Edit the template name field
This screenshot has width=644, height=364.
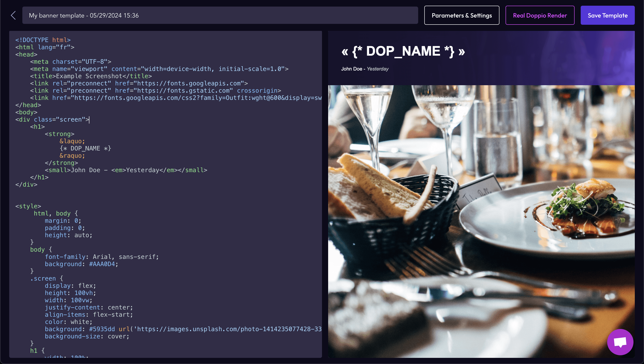(x=220, y=15)
